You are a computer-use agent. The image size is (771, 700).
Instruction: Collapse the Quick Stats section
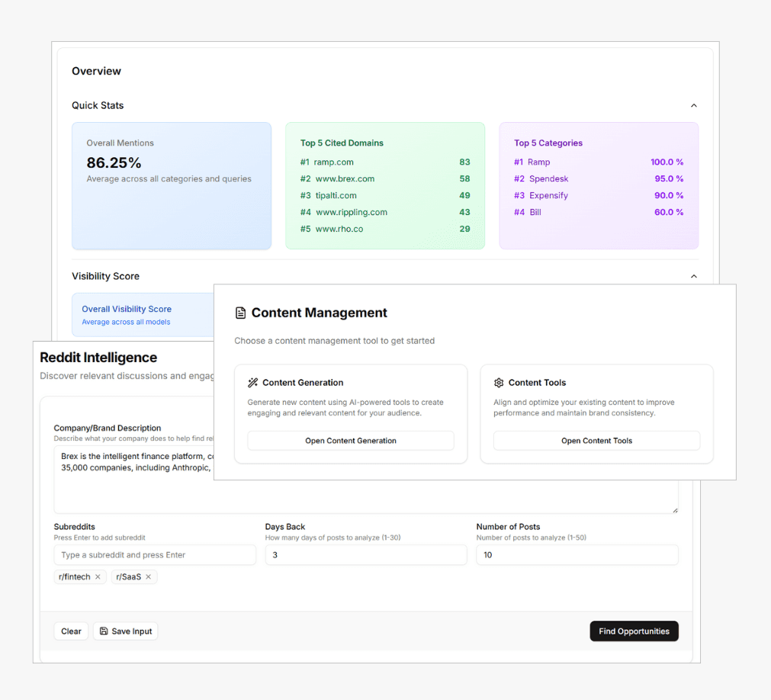click(693, 105)
